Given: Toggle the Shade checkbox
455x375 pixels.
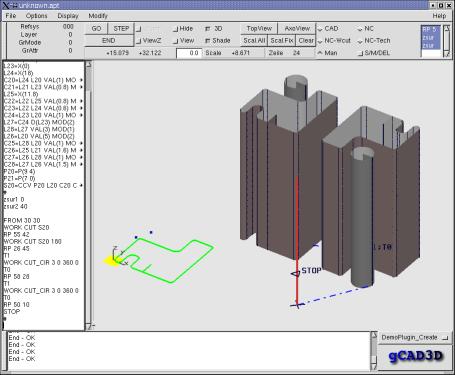Looking at the screenshot, I should (x=207, y=41).
